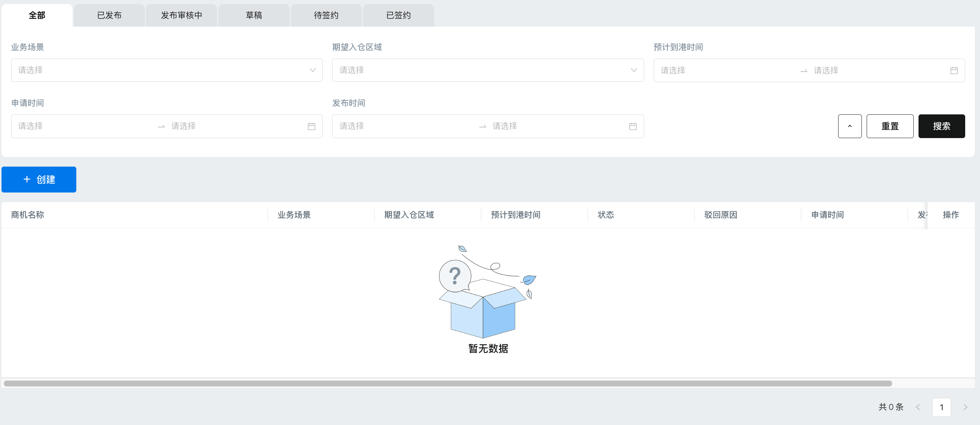Image resolution: width=980 pixels, height=425 pixels.
Task: Collapse filters with the up-chevron button
Action: (850, 126)
